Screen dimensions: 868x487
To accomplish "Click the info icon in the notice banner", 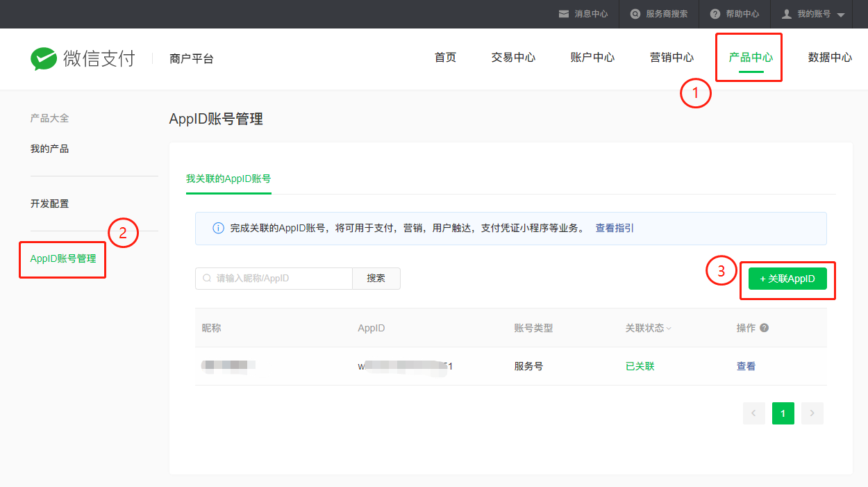I will [x=219, y=228].
